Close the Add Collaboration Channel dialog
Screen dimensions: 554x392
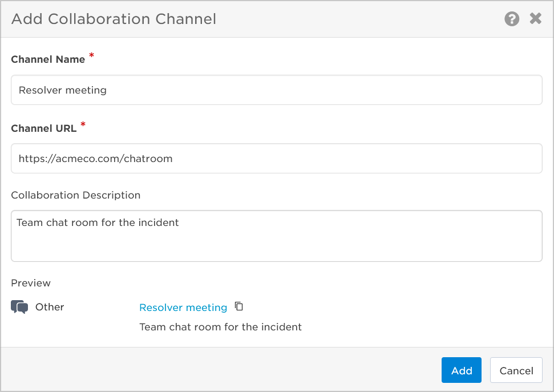[x=536, y=18]
